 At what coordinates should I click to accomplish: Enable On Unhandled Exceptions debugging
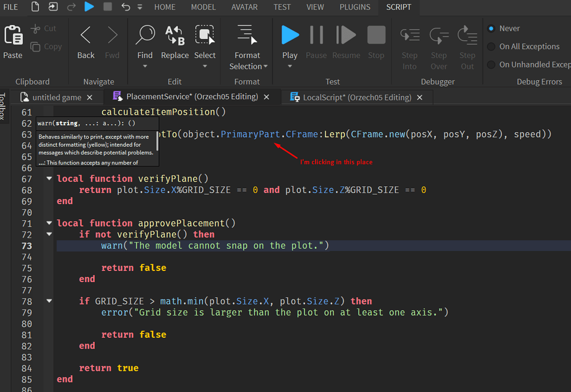click(x=491, y=64)
